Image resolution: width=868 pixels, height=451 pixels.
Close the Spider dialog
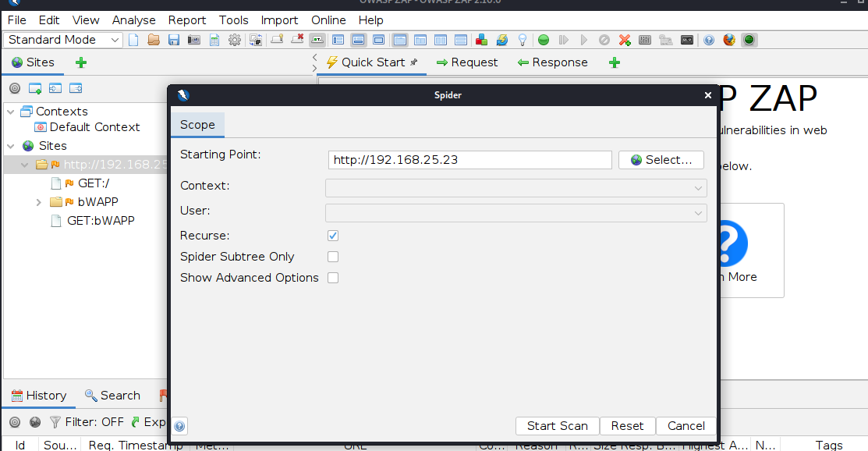(x=707, y=95)
